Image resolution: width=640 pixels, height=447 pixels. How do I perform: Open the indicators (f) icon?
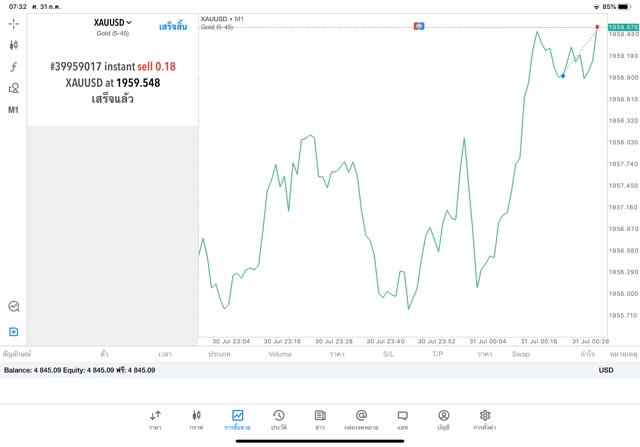[x=14, y=67]
